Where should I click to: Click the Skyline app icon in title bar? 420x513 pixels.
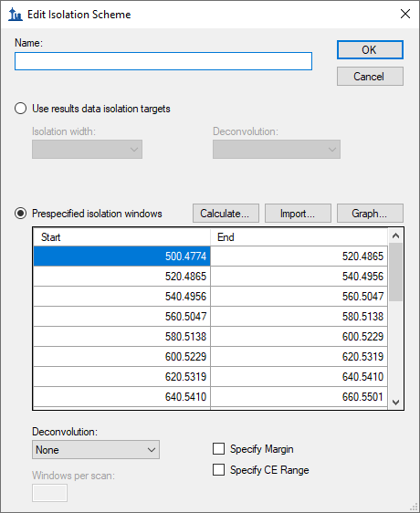(16, 15)
